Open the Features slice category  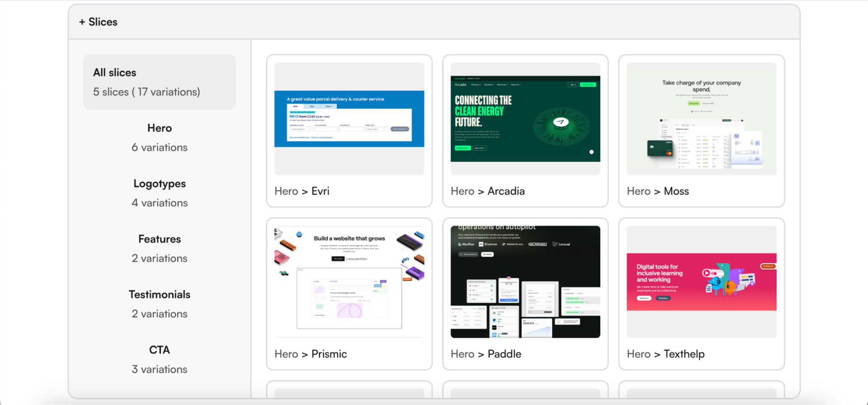(159, 249)
